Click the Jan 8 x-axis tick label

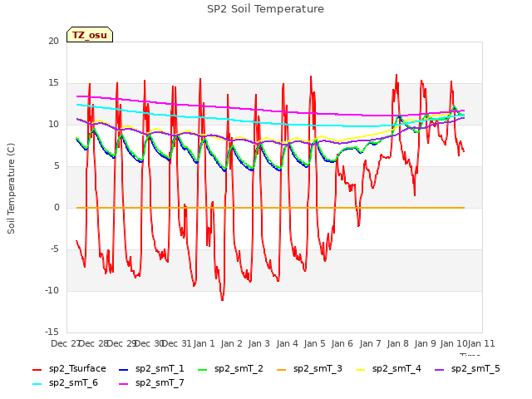point(398,343)
